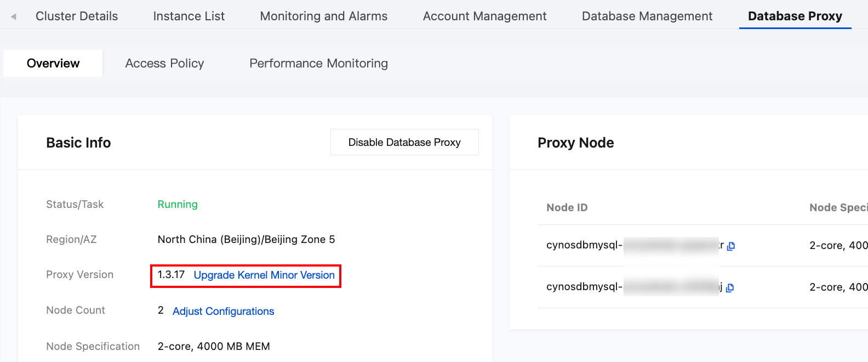The height and width of the screenshot is (362, 868).
Task: Click the Database Proxy tab
Action: (x=795, y=16)
